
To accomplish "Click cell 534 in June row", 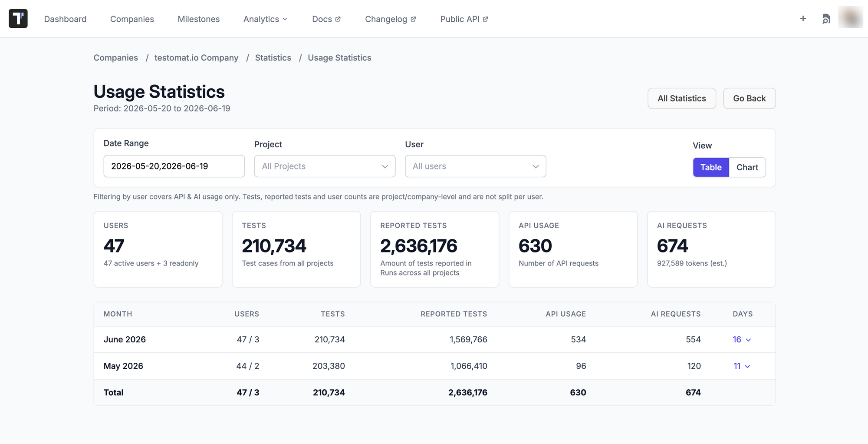I will pos(579,340).
